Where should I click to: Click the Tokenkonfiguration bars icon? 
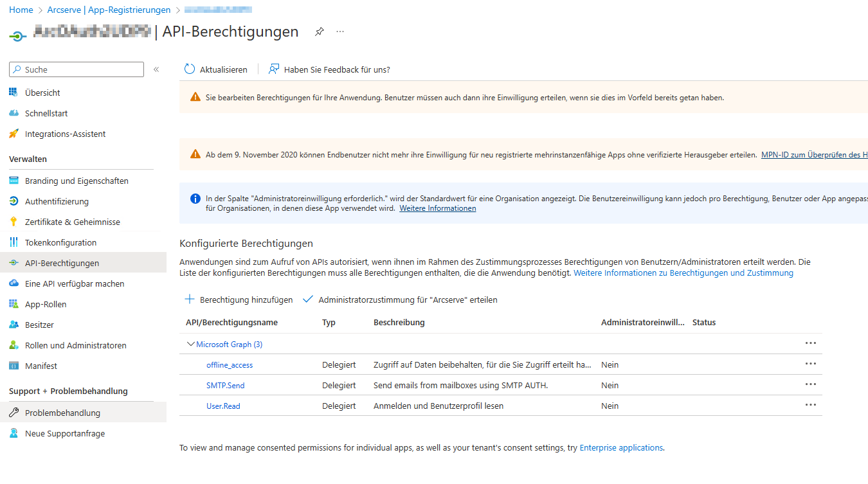(x=14, y=242)
